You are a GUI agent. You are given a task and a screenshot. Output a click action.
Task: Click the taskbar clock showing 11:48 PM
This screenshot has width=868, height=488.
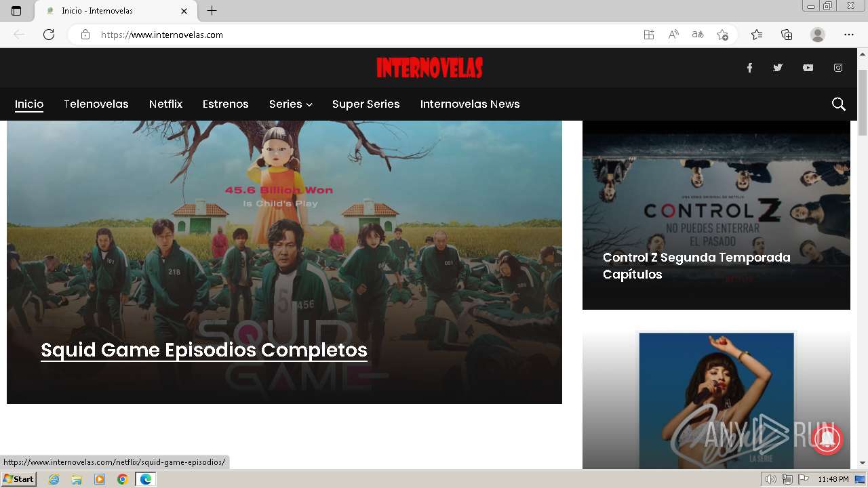click(x=833, y=479)
